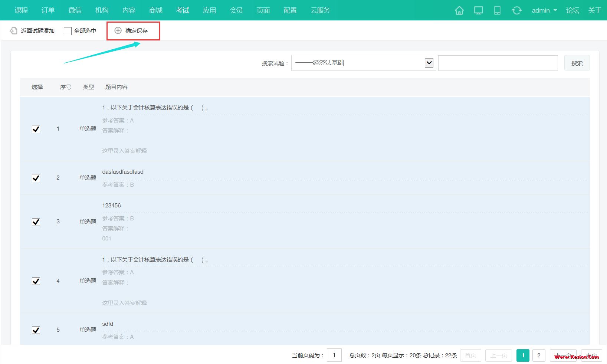The image size is (607, 364).
Task: Click the return arrow icon beside 返回试题添加
Action: (13, 30)
